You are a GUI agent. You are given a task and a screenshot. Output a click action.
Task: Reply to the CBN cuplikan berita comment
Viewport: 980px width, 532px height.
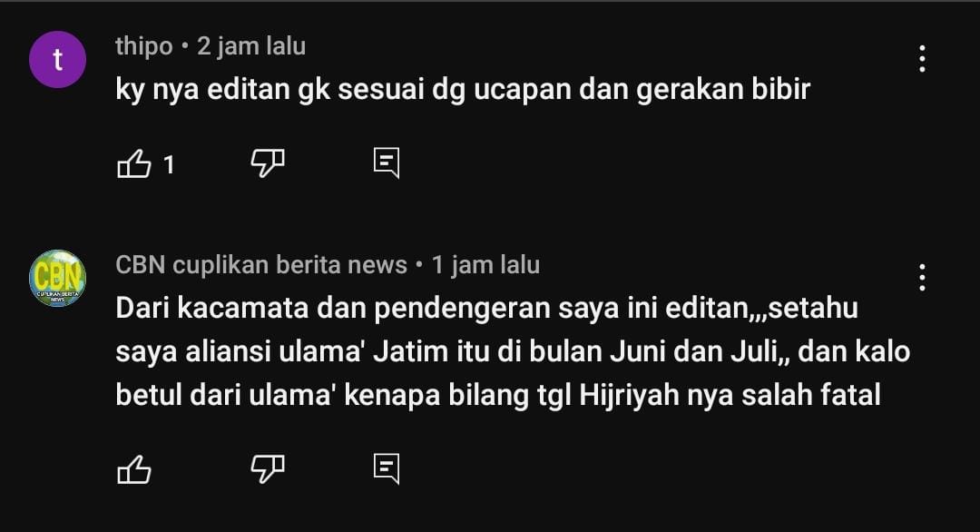387,468
